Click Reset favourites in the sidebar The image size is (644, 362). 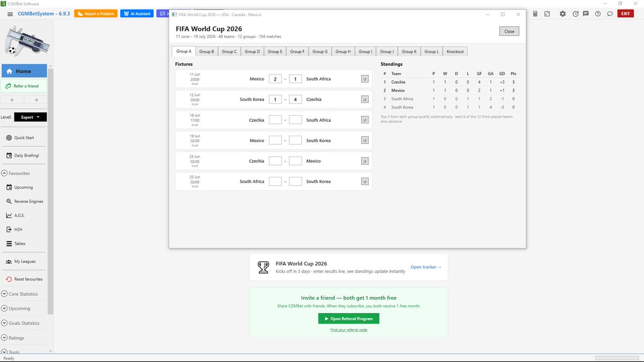pyautogui.click(x=24, y=279)
